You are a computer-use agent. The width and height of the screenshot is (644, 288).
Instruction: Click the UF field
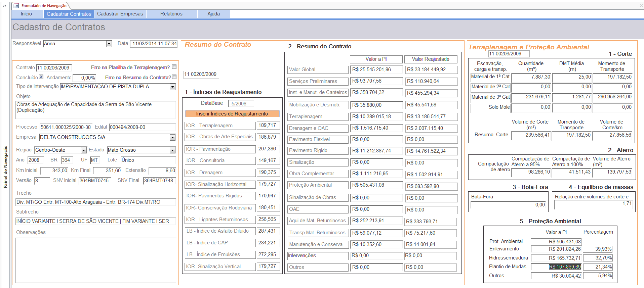click(94, 160)
